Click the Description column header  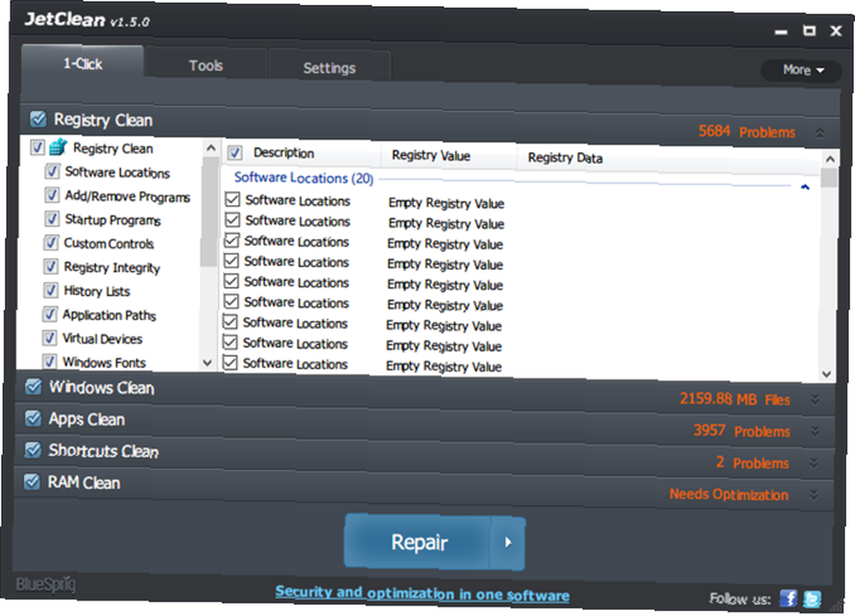[x=284, y=153]
